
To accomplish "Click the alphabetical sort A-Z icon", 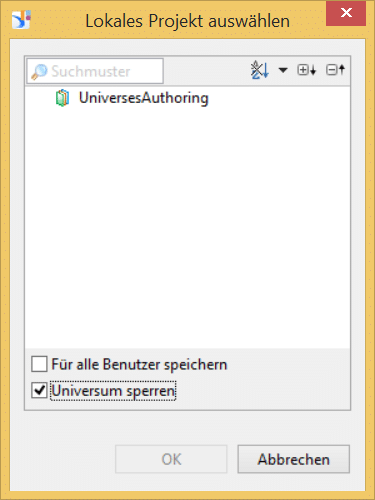I will click(259, 70).
